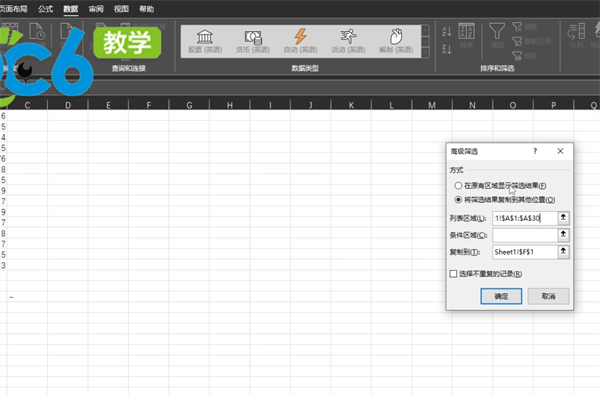Cancel with the 取消 button
Viewport: 600px width, 395px height.
(x=548, y=296)
